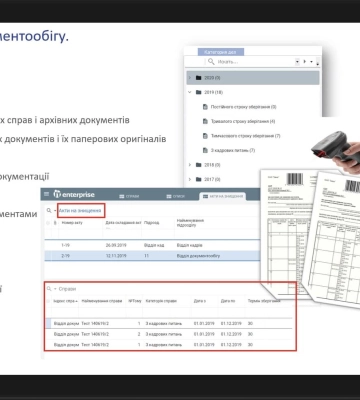Click filter field under Категорія справи column
Screen dimensions: 360x400
tap(167, 312)
